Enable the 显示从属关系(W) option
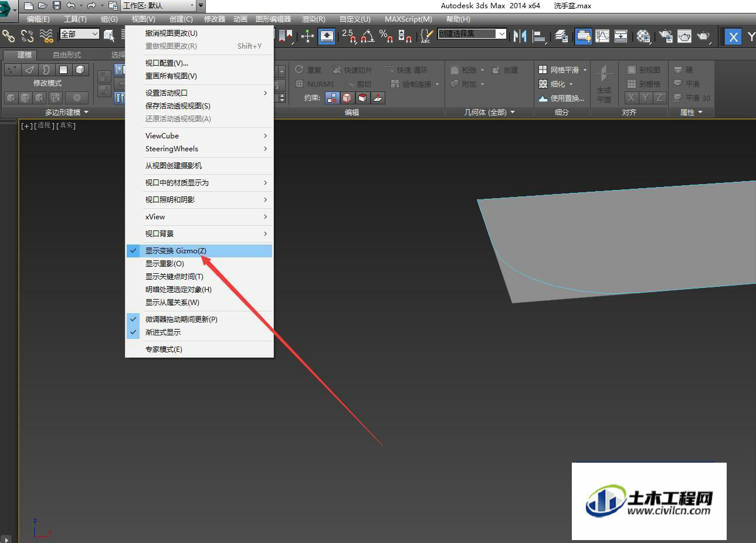Screen dimensions: 756x543 (199, 302)
